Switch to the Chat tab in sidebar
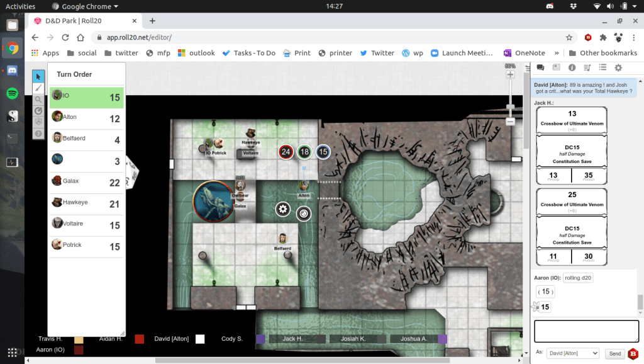644x364 pixels. click(540, 67)
